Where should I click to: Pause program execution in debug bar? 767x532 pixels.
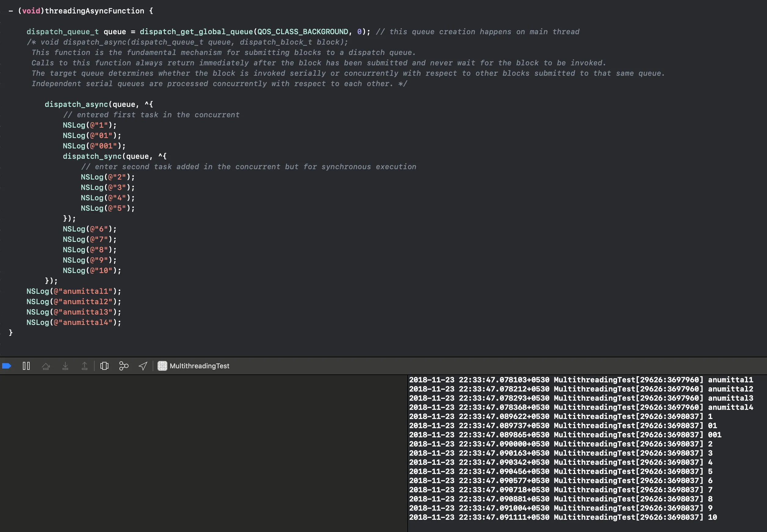click(26, 366)
